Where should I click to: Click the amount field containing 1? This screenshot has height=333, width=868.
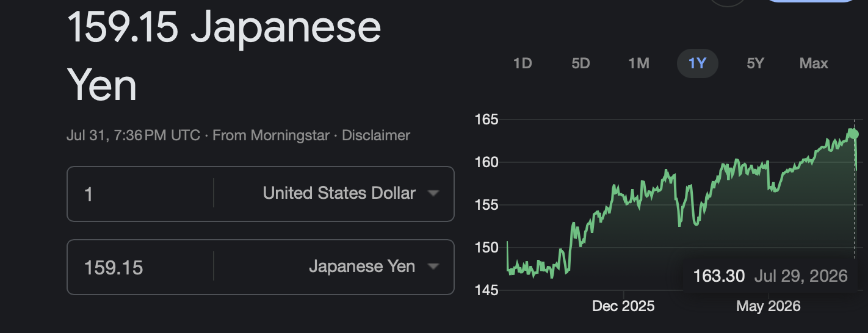click(140, 194)
